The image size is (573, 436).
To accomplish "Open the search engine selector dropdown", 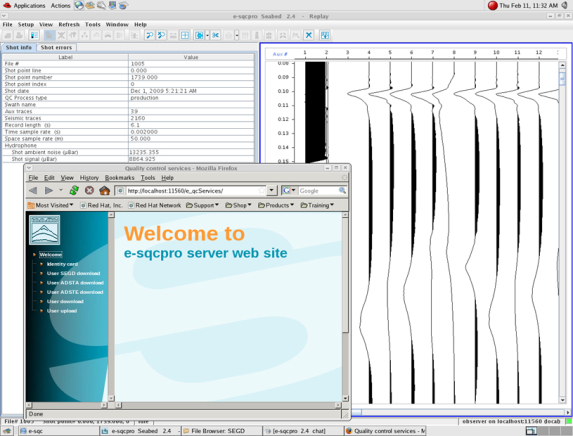I will click(x=289, y=190).
